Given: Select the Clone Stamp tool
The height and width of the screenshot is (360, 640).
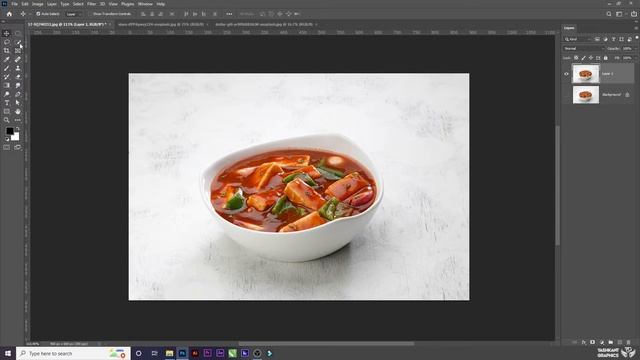Looking at the screenshot, I should coord(18,68).
